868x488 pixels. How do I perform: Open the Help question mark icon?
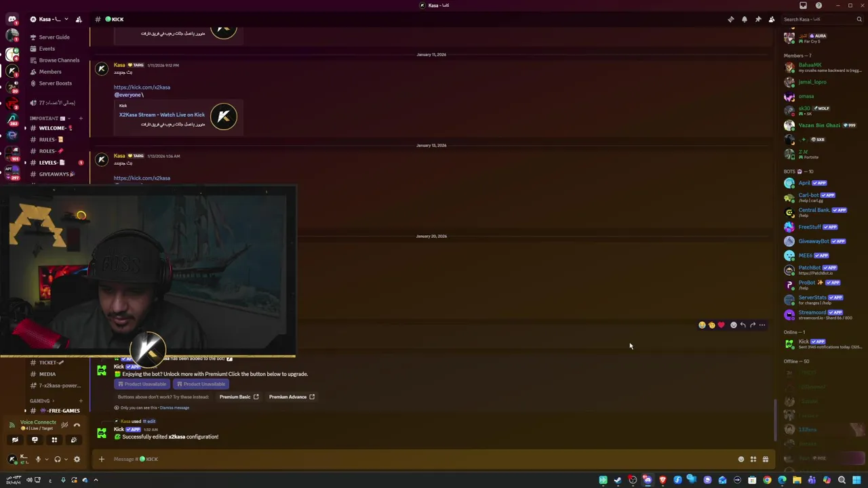[818, 5]
